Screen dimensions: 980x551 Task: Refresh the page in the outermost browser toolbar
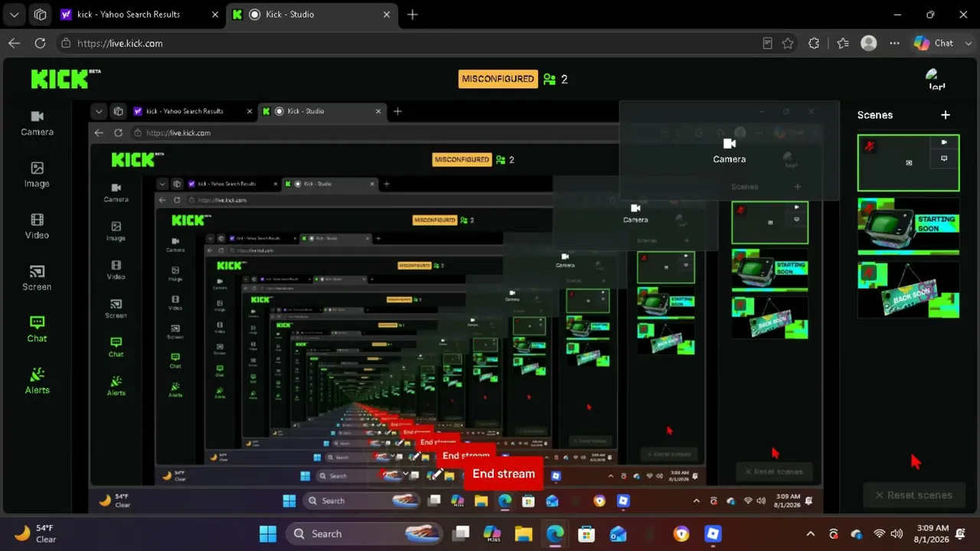click(40, 44)
